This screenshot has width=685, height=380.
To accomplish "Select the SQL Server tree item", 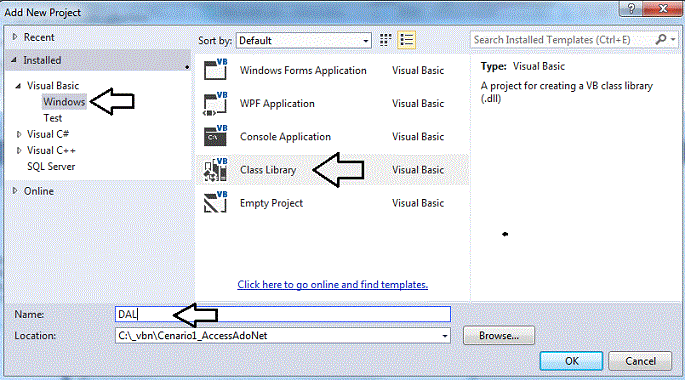I will point(51,166).
